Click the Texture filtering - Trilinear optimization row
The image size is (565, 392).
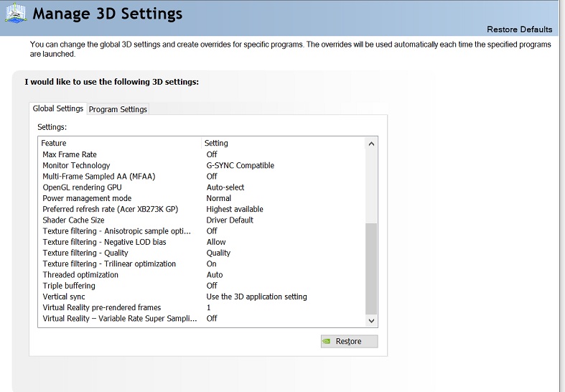pyautogui.click(x=109, y=263)
